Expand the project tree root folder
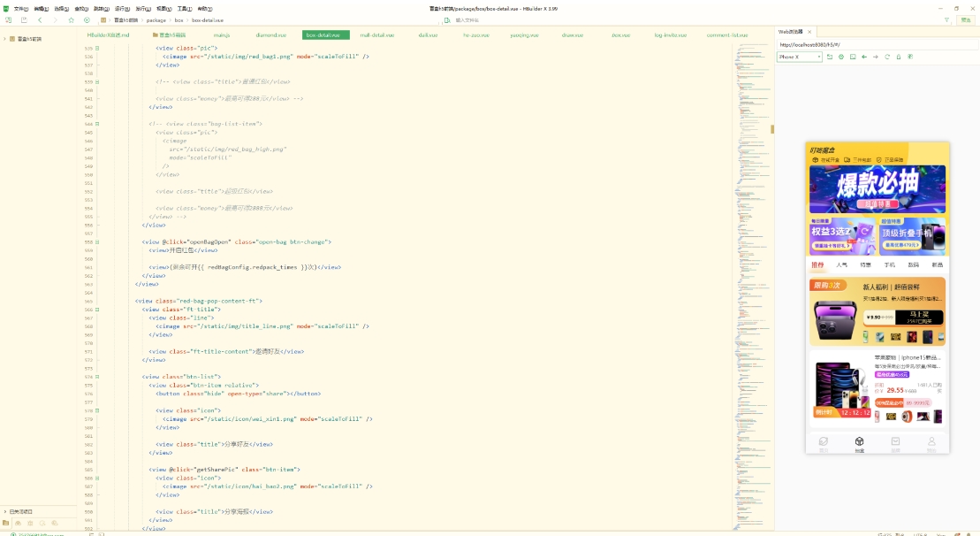The image size is (980, 536). (4, 39)
